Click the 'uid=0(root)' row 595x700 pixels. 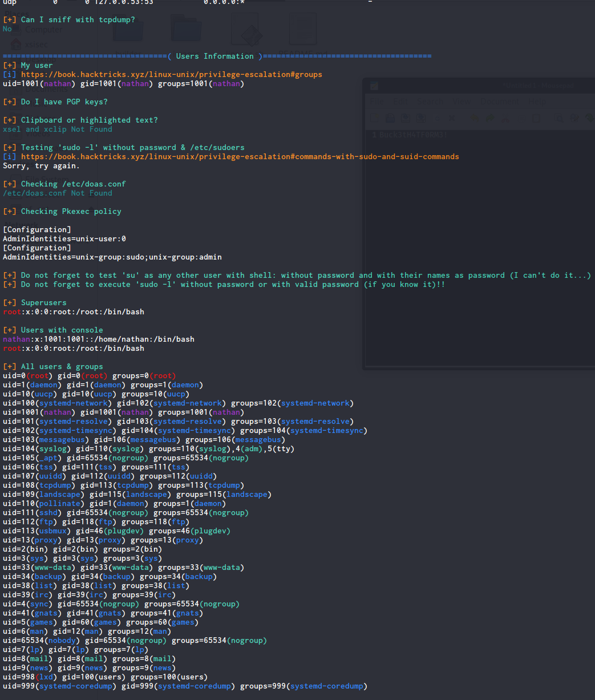coord(90,376)
